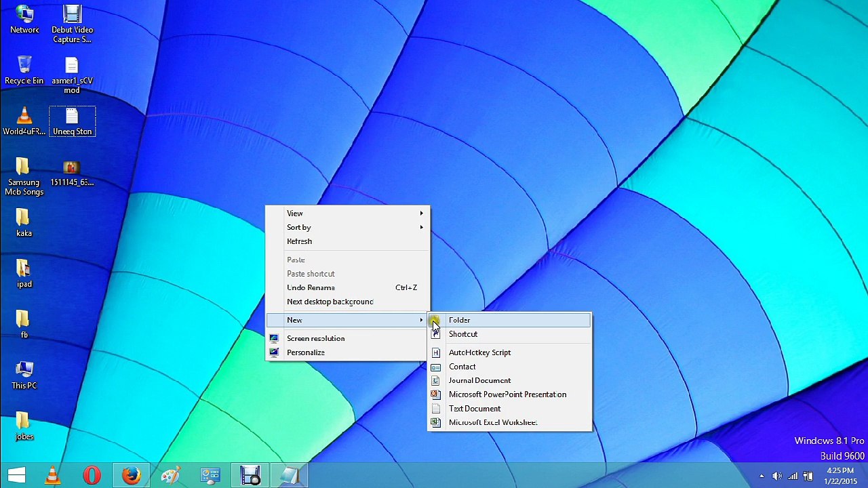The width and height of the screenshot is (868, 488).
Task: Click Screen resolution menu entry
Action: [347, 338]
